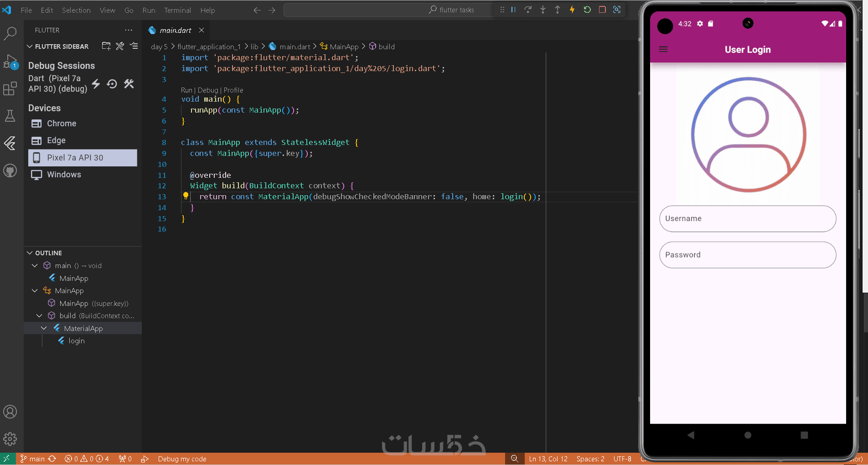Image resolution: width=868 pixels, height=465 pixels.
Task: Collapse the FLUTTER SIDEBAR section
Action: point(30,46)
